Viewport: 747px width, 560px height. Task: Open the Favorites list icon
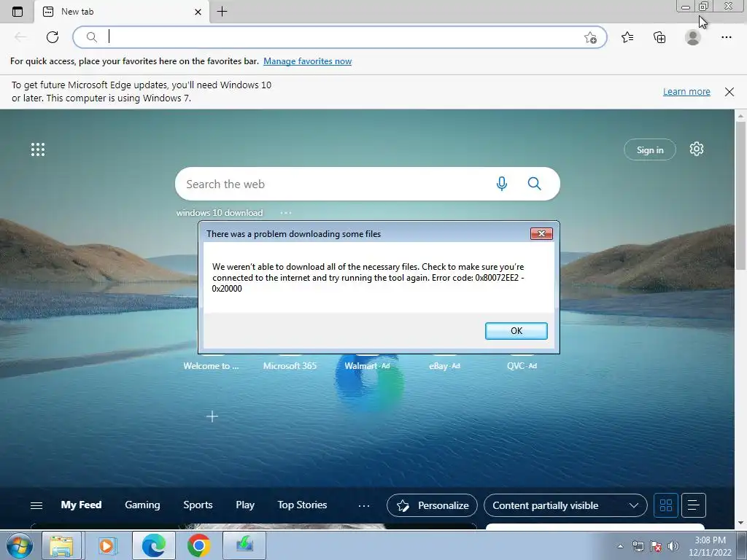[627, 37]
